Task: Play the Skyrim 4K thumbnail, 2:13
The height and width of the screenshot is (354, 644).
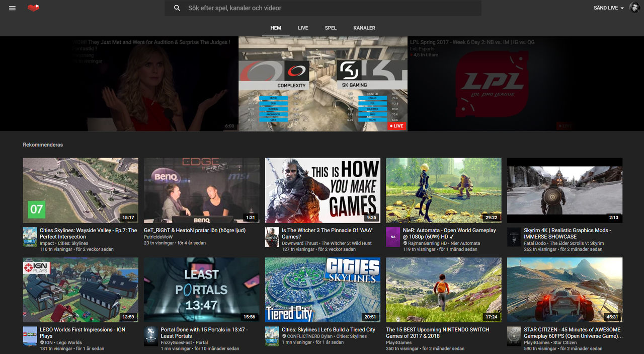Action: [x=565, y=190]
